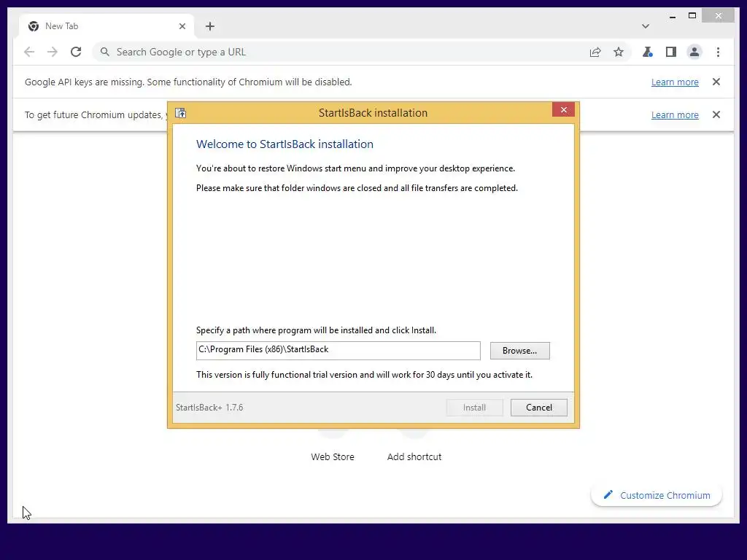Open the three-dot Chromium menu
Screen dimensions: 747x560
click(x=718, y=52)
